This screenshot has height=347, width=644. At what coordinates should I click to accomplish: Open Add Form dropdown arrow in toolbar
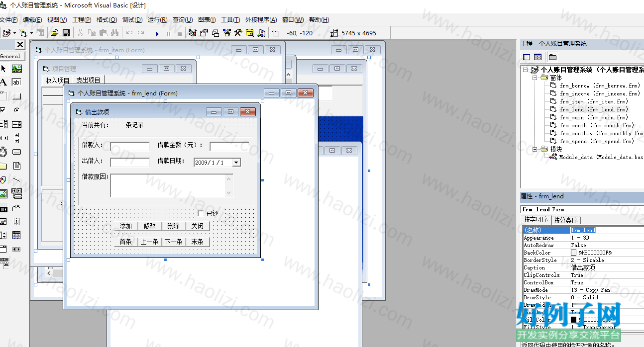pos(31,33)
